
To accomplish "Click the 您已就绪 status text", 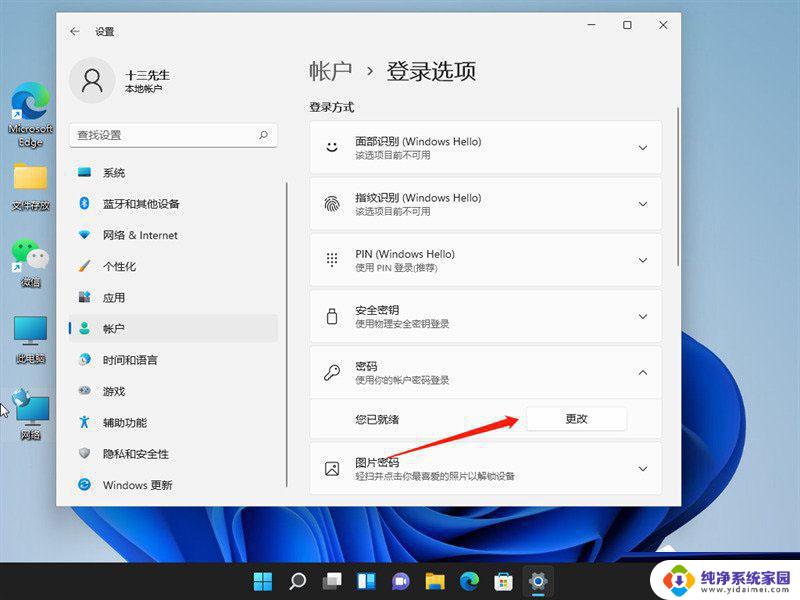I will 377,419.
